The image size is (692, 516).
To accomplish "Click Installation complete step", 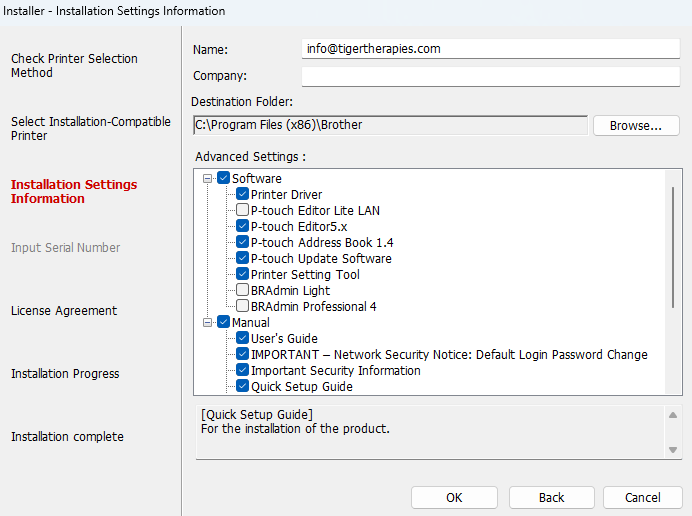I will 67,437.
